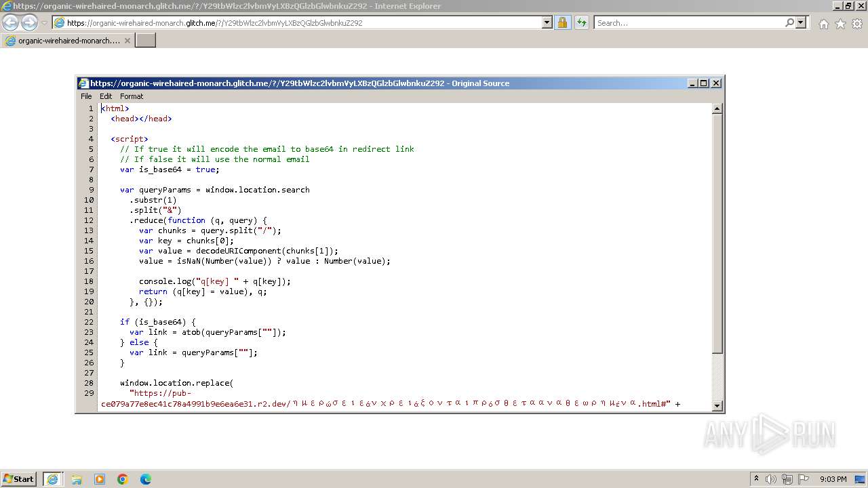Open Action Center flag tray icon

click(x=804, y=479)
